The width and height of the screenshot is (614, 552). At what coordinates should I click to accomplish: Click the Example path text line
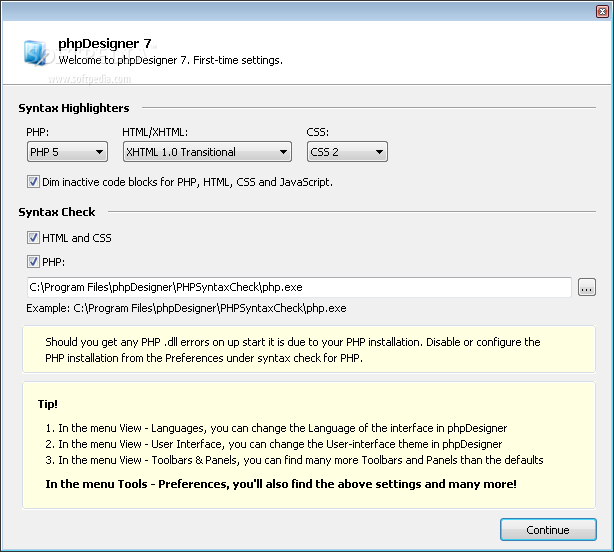pos(186,308)
